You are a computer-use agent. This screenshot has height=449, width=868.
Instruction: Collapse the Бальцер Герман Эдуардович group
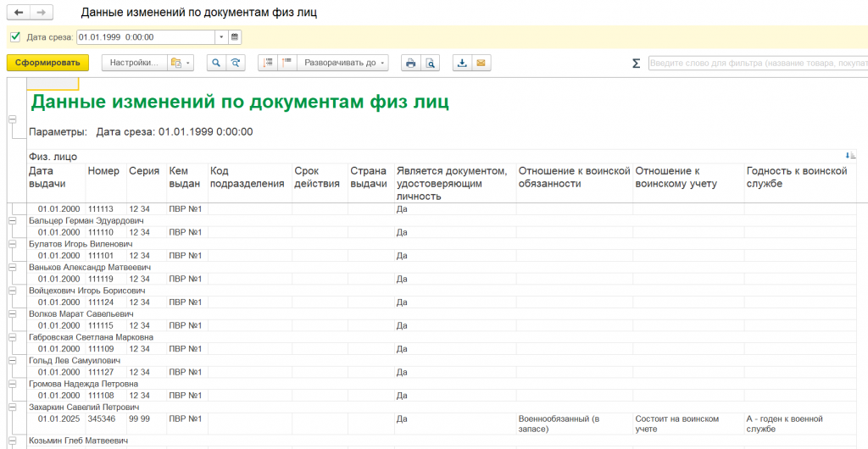[12, 220]
